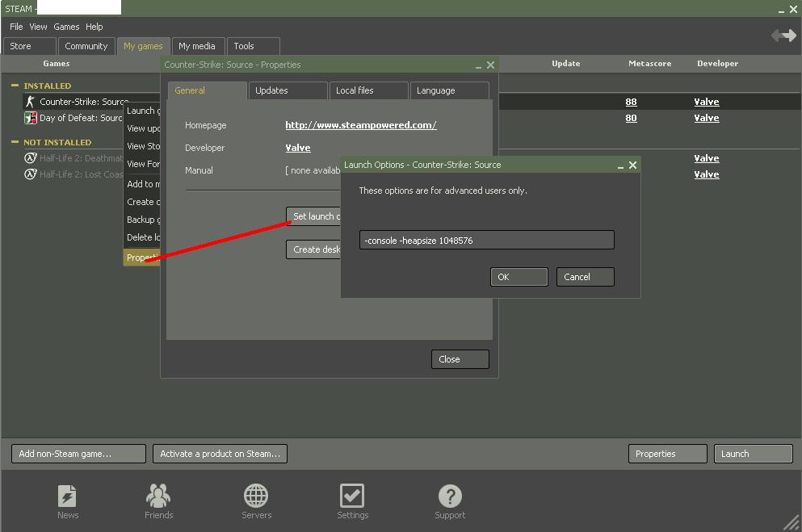Image resolution: width=802 pixels, height=532 pixels.
Task: Switch to the Store tab
Action: pos(29,46)
